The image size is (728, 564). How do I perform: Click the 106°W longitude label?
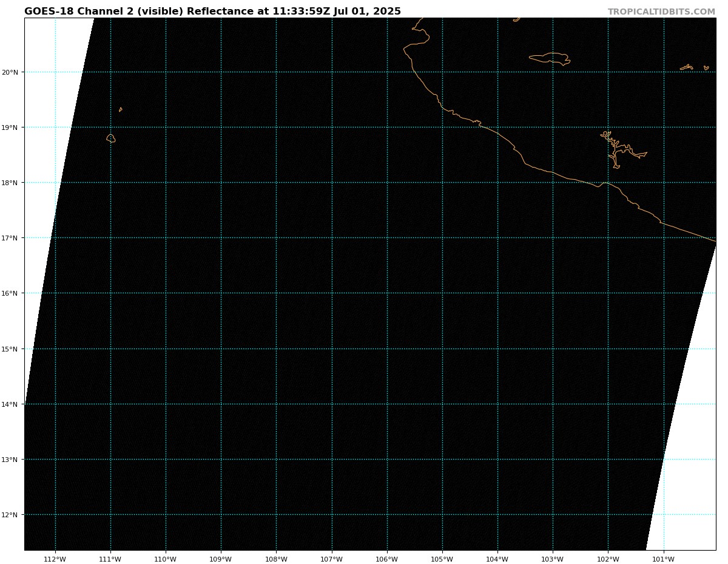point(387,559)
